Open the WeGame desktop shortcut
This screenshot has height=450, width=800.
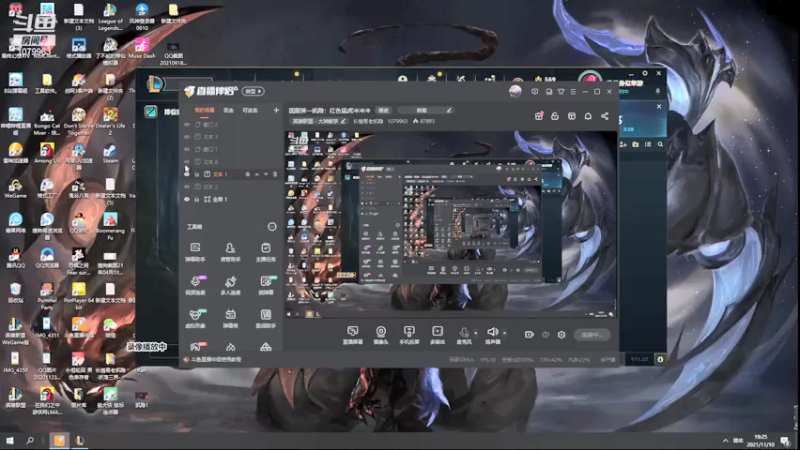click(15, 189)
